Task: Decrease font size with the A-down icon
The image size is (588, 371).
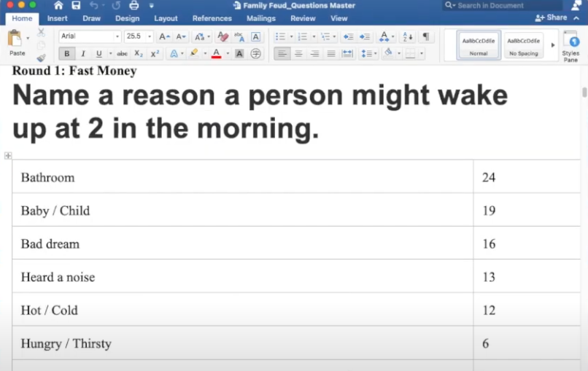Action: (x=181, y=36)
